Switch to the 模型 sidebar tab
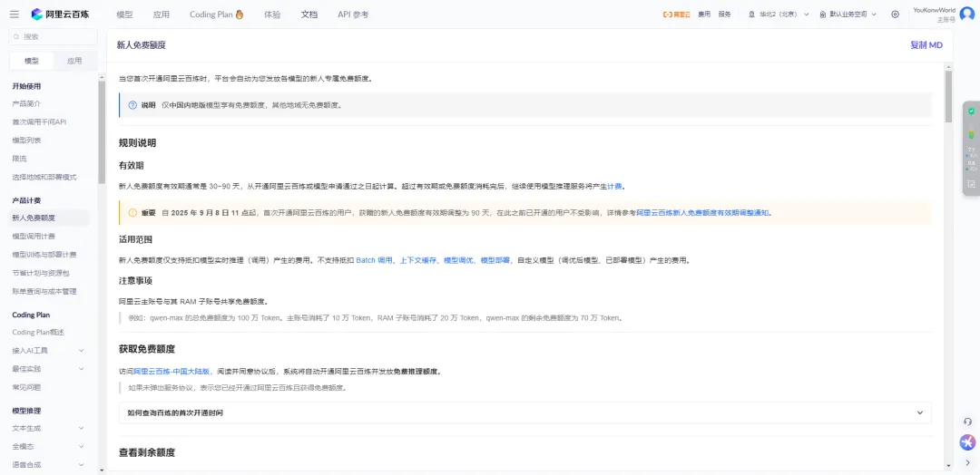The width and height of the screenshot is (980, 475). click(x=31, y=61)
